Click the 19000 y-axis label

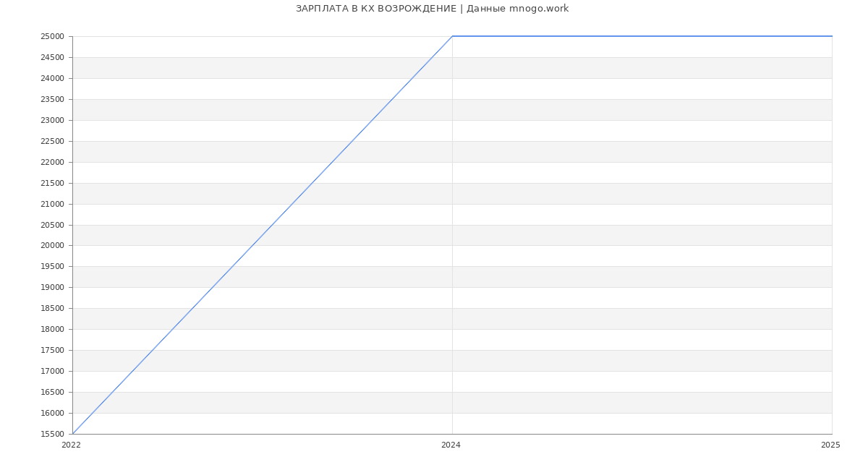(x=52, y=288)
